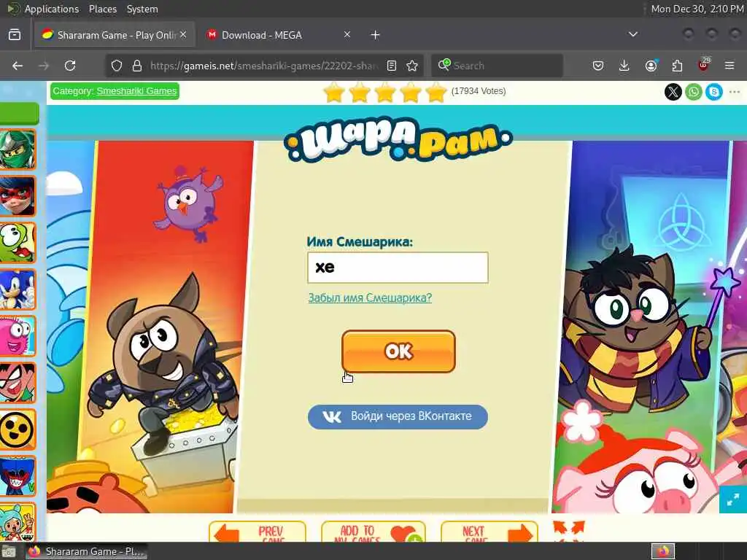The height and width of the screenshot is (560, 747).
Task: Click ADD TO MY GAMES button
Action: (373, 532)
